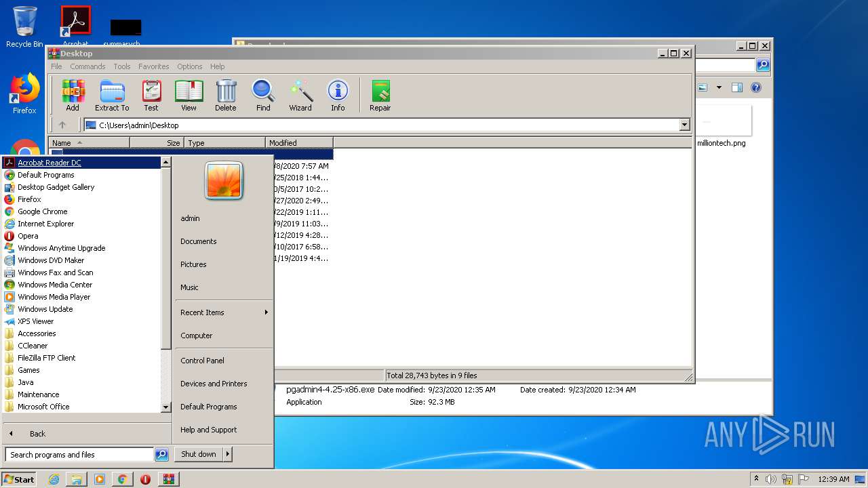Screen dimensions: 868x488
Task: Open the File menu in WinRAR
Action: coord(56,66)
